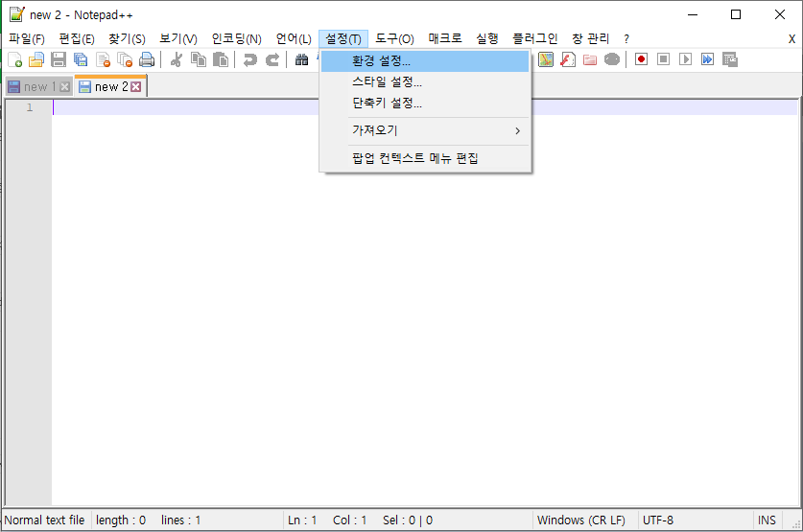Open the 파일(F) menu
The width and height of the screenshot is (803, 532).
pos(27,39)
